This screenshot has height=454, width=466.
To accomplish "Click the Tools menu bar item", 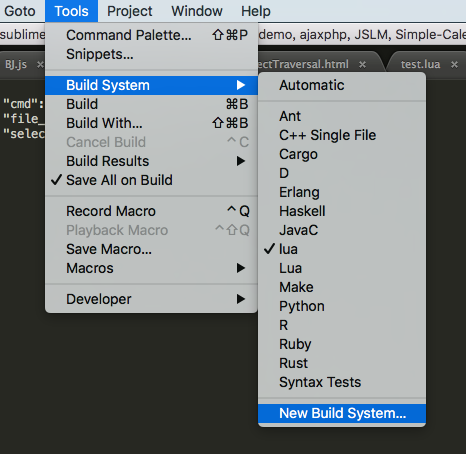I will tap(71, 11).
